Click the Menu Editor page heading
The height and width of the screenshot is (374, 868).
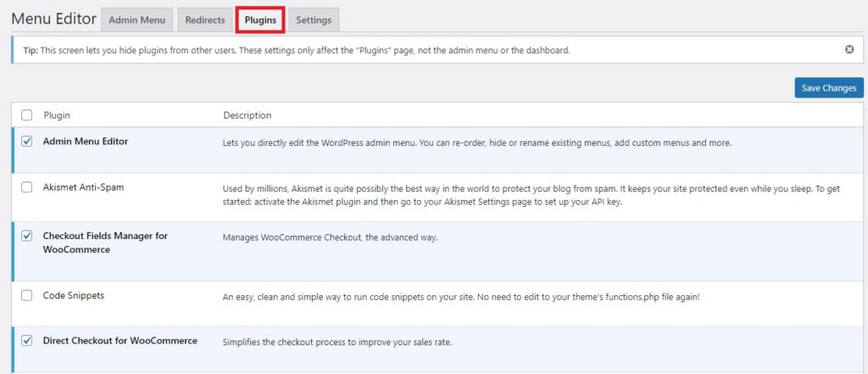click(53, 19)
